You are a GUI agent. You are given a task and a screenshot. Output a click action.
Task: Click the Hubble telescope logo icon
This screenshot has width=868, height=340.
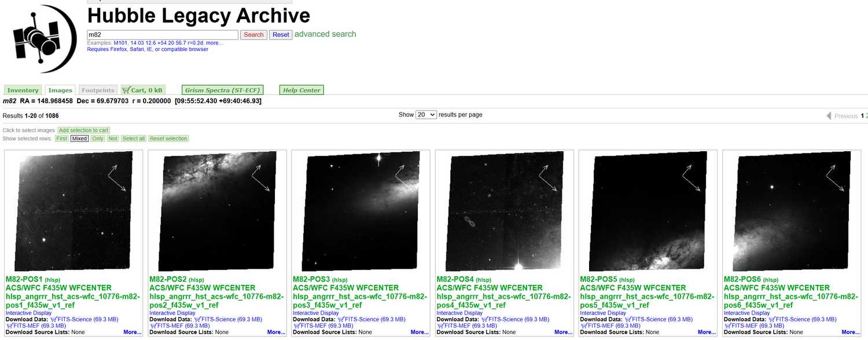click(44, 39)
